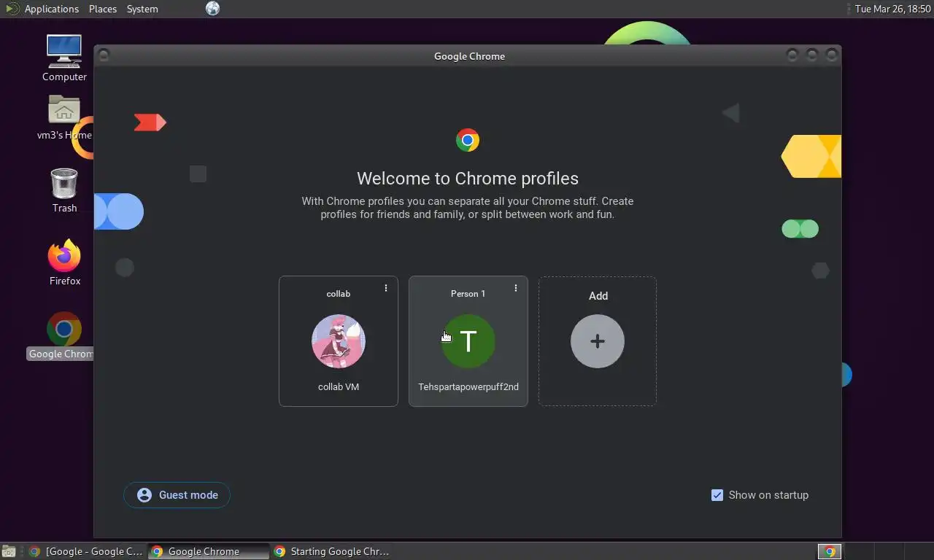Click the Welcome to Chrome profiles heading
Screen dimensions: 934x560
(468, 179)
